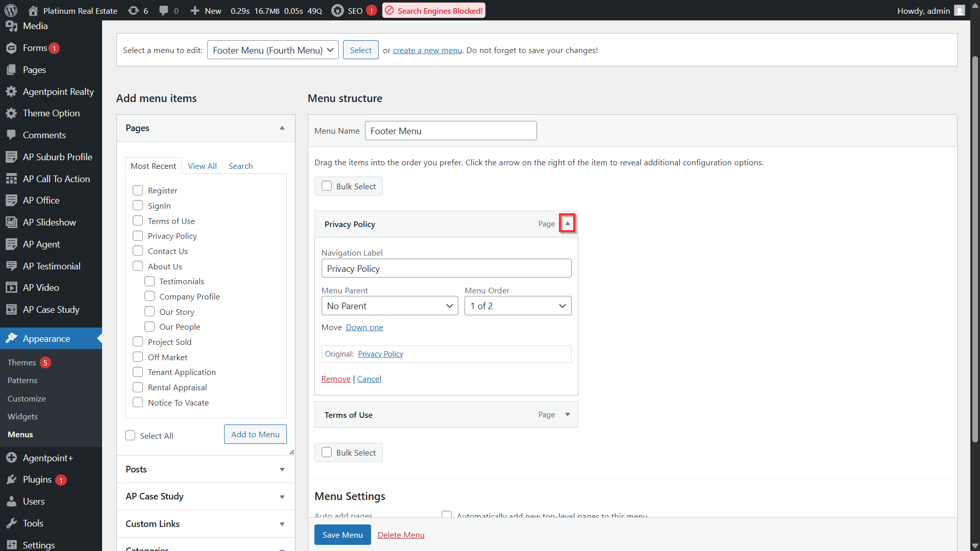
Task: Click the Comments sidebar icon
Action: [11, 135]
